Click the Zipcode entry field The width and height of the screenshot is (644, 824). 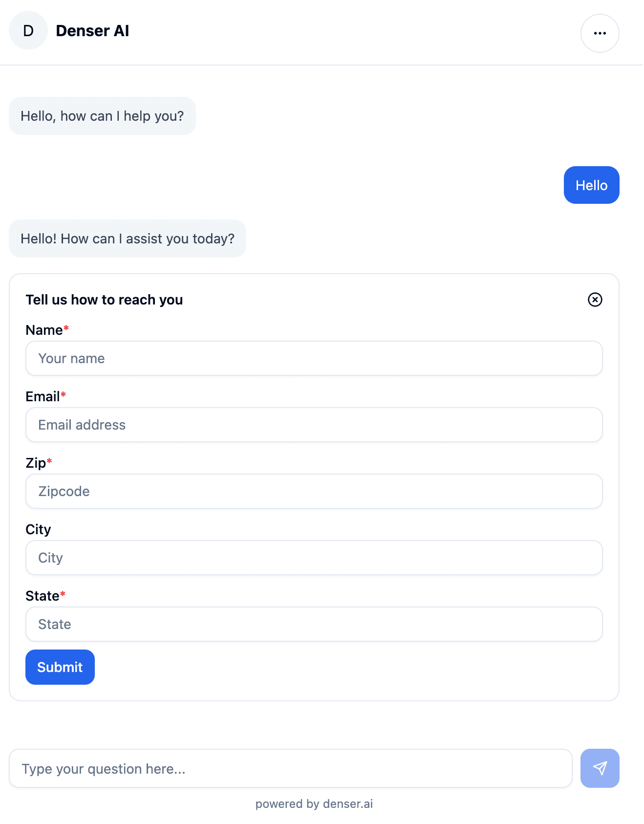(314, 491)
